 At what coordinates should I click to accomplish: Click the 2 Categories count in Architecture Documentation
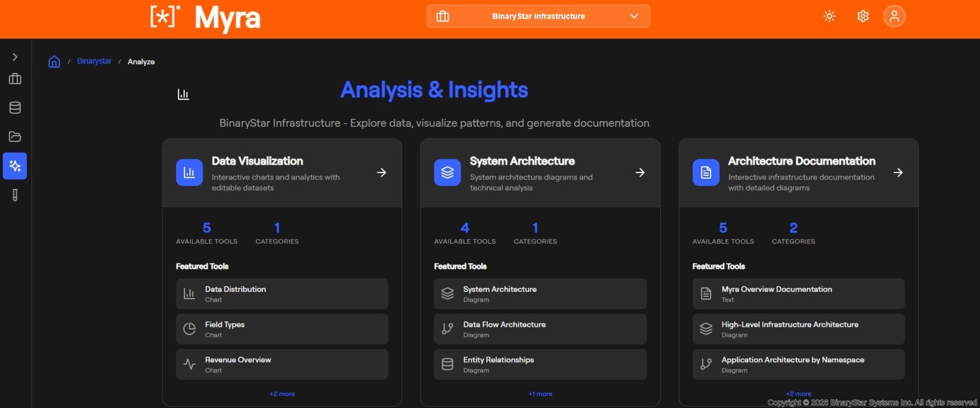click(793, 228)
